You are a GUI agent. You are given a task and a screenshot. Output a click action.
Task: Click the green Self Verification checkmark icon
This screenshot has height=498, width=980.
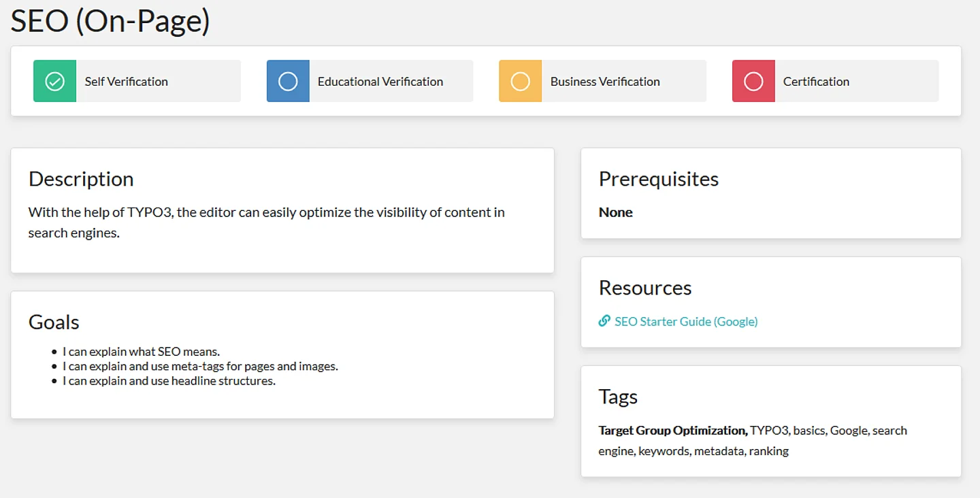(x=54, y=82)
